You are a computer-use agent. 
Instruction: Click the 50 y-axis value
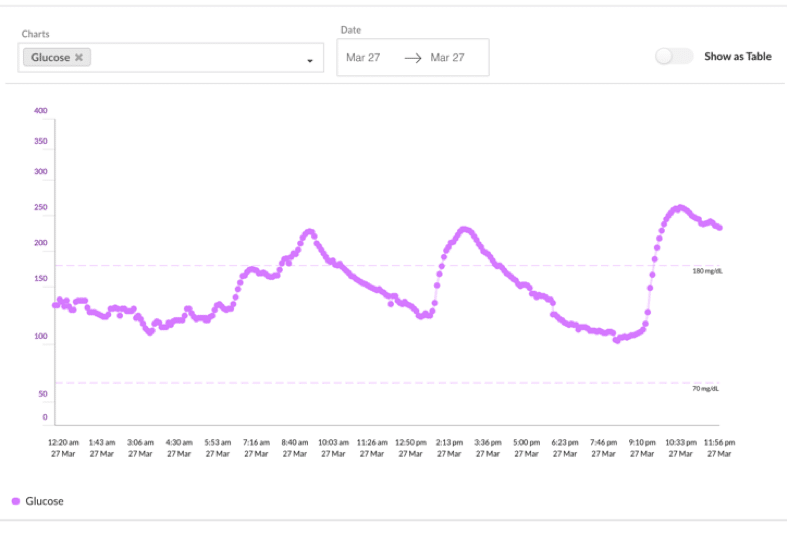click(x=43, y=394)
